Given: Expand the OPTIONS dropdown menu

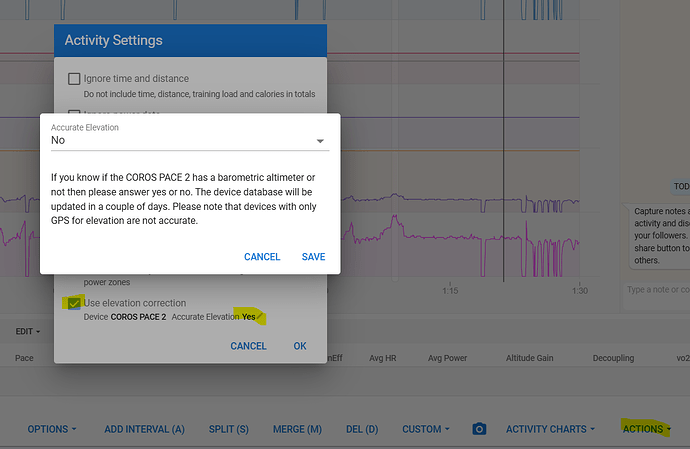Looking at the screenshot, I should [x=52, y=429].
